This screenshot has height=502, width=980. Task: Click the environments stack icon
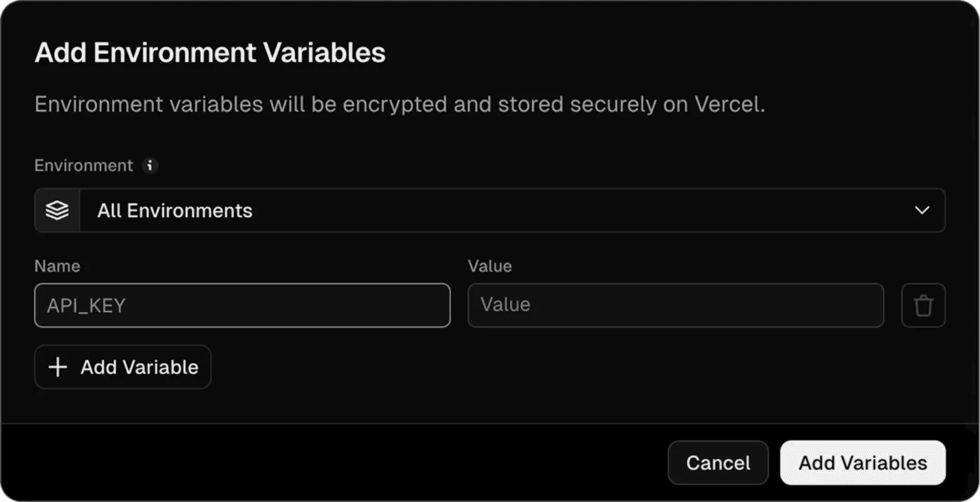coord(56,210)
